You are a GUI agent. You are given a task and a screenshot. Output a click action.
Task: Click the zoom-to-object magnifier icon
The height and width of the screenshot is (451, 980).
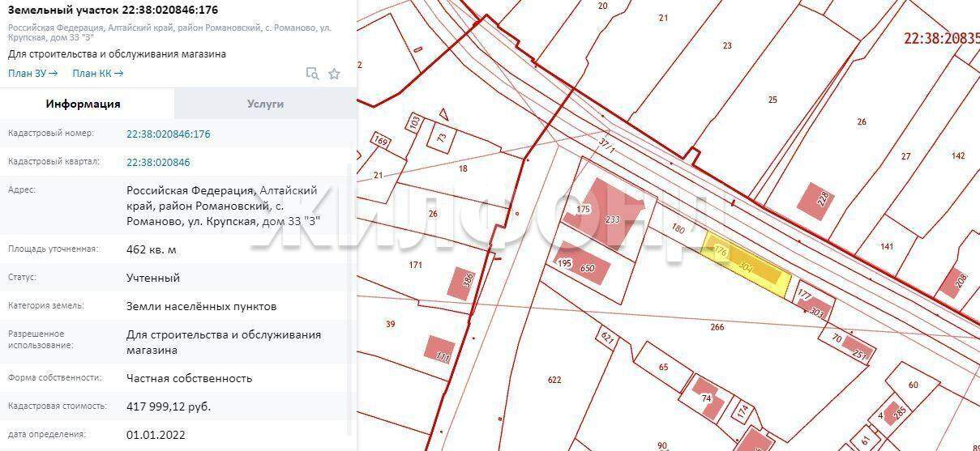pos(312,74)
